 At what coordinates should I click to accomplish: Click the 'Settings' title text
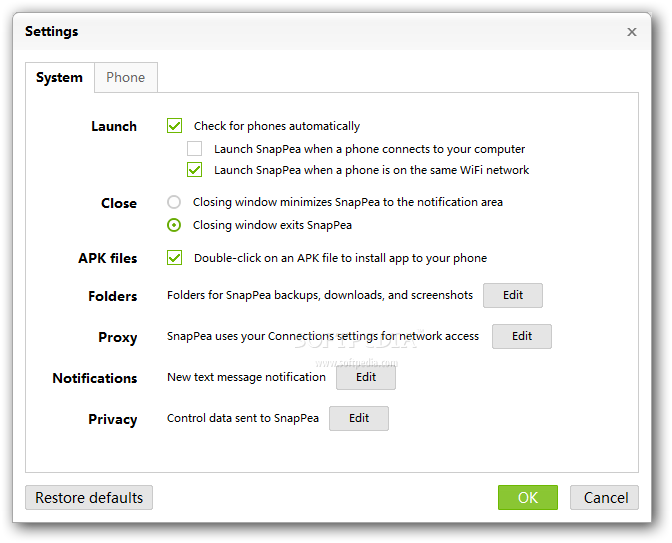51,32
